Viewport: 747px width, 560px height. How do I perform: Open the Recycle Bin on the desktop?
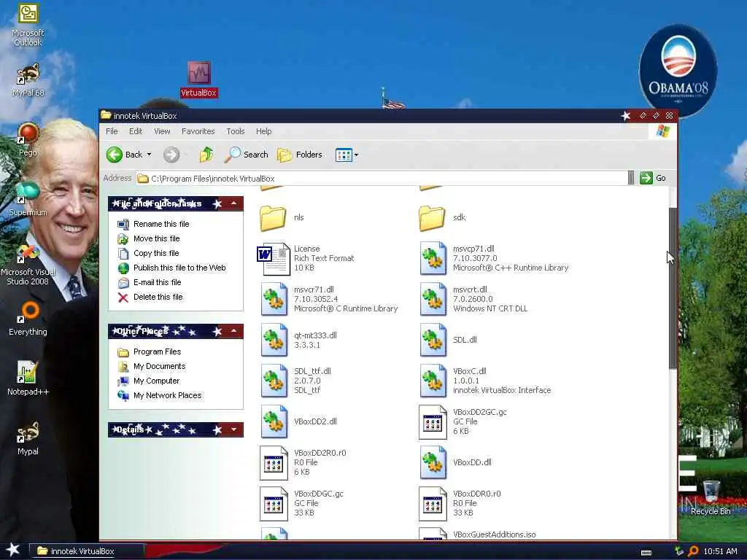tap(711, 498)
